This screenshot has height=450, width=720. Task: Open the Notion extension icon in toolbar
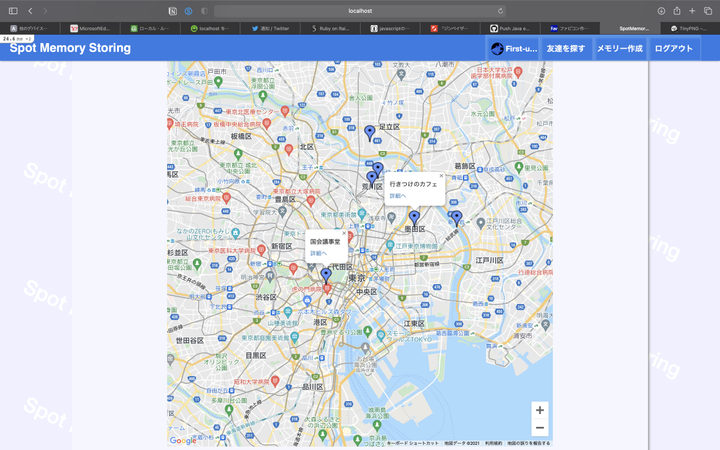pyautogui.click(x=173, y=11)
